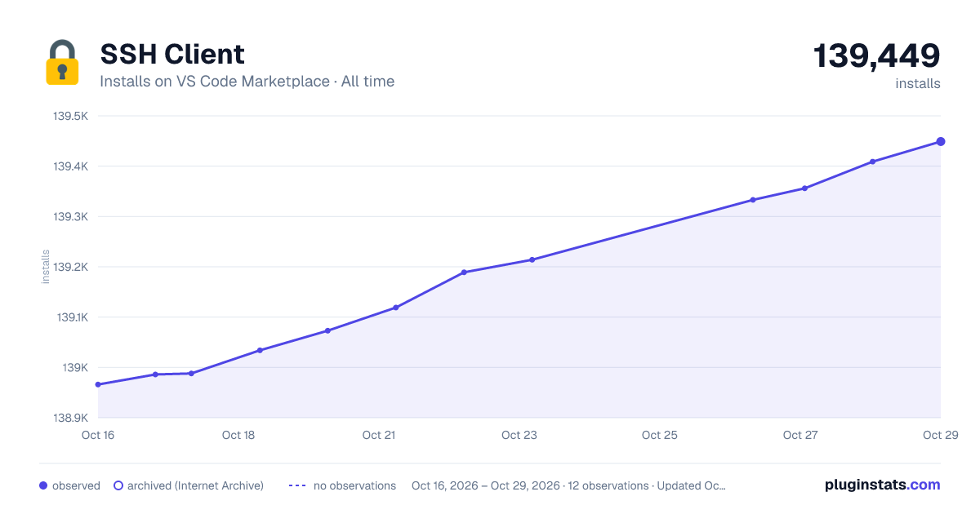Click the 139.3K y-axis label
Viewport: 980px width, 514px height.
[x=70, y=217]
